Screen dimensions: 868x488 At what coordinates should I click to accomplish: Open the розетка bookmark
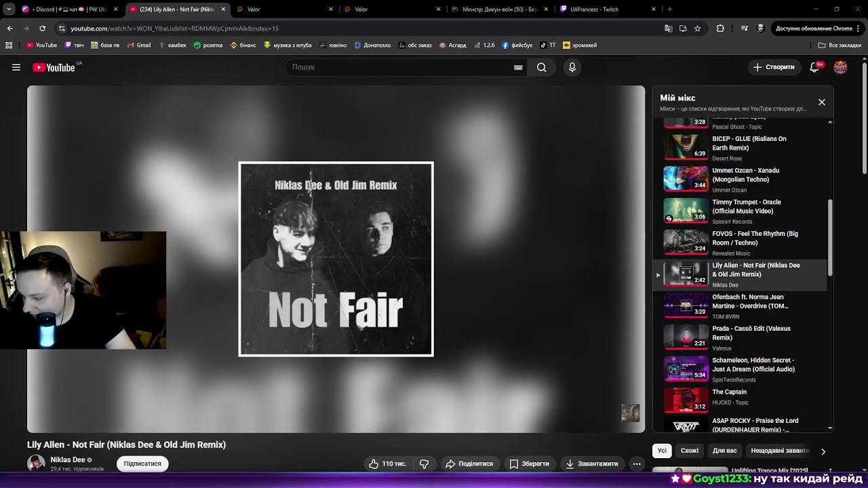click(x=208, y=45)
